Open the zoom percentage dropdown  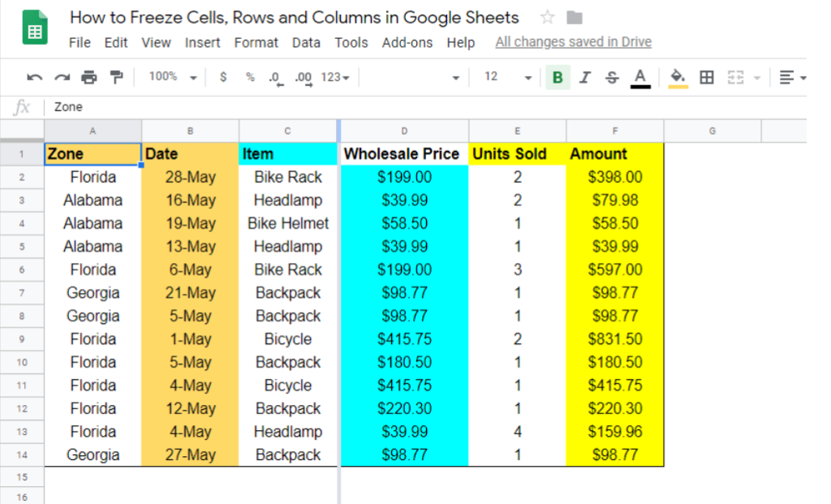[x=173, y=76]
